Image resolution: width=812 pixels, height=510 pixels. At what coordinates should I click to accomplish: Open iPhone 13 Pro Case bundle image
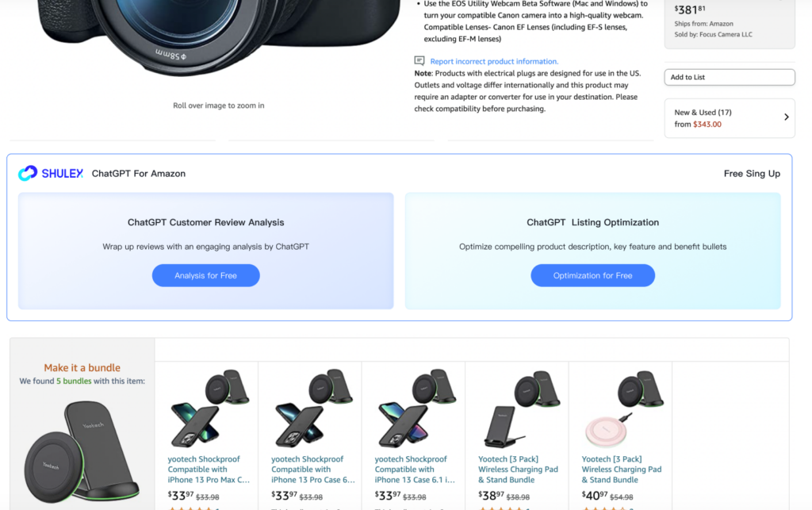(312, 408)
